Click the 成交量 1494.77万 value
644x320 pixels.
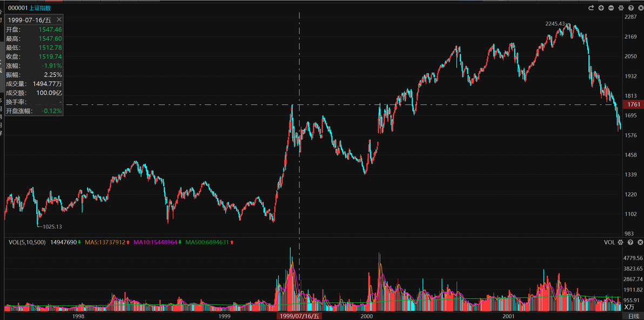click(x=47, y=84)
